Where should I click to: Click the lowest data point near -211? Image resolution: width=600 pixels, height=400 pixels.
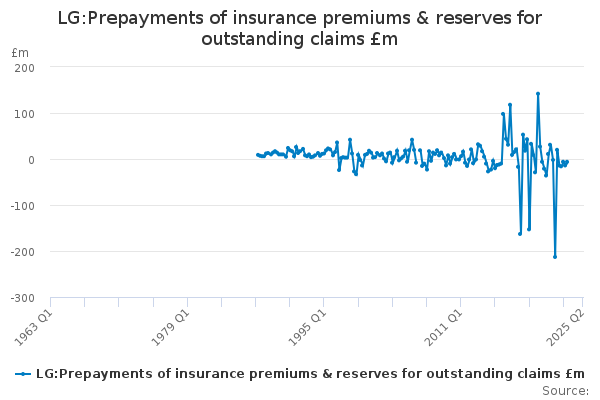click(555, 257)
